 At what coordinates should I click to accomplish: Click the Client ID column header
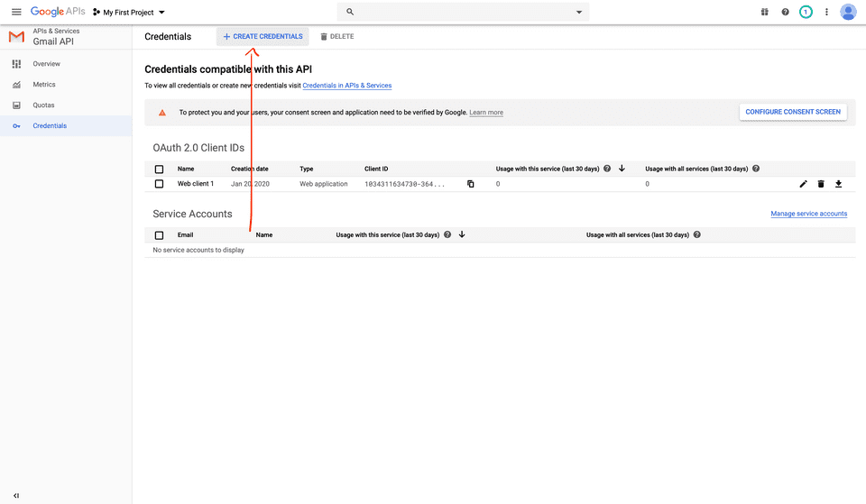376,169
